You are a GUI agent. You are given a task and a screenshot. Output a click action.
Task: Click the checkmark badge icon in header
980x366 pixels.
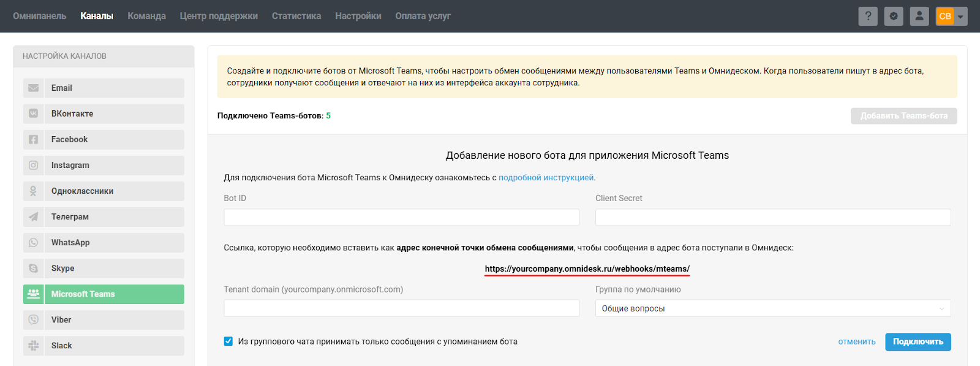coord(894,16)
